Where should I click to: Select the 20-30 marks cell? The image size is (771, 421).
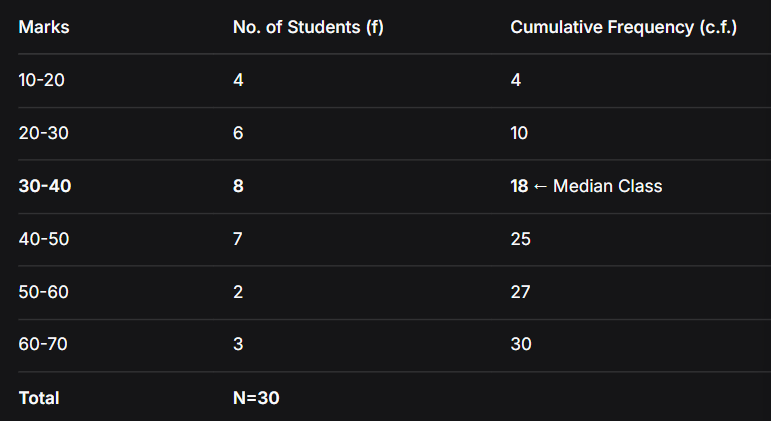42,133
